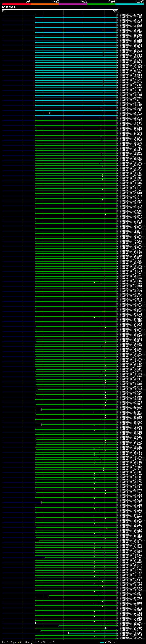Image resolution: width=146 pixels, height=644 pixels.
Task: Open hit UniRef100_C5DFP1
Action: (x=131, y=233)
